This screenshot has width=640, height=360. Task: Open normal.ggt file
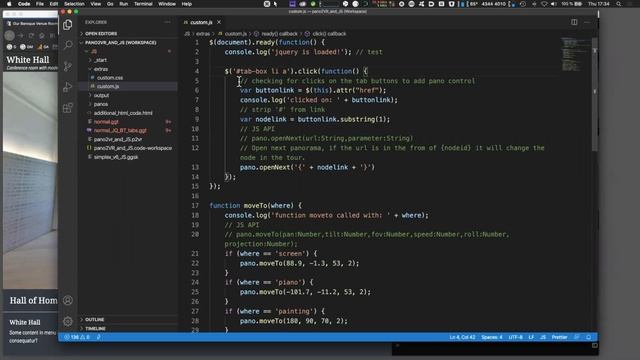[x=106, y=122]
